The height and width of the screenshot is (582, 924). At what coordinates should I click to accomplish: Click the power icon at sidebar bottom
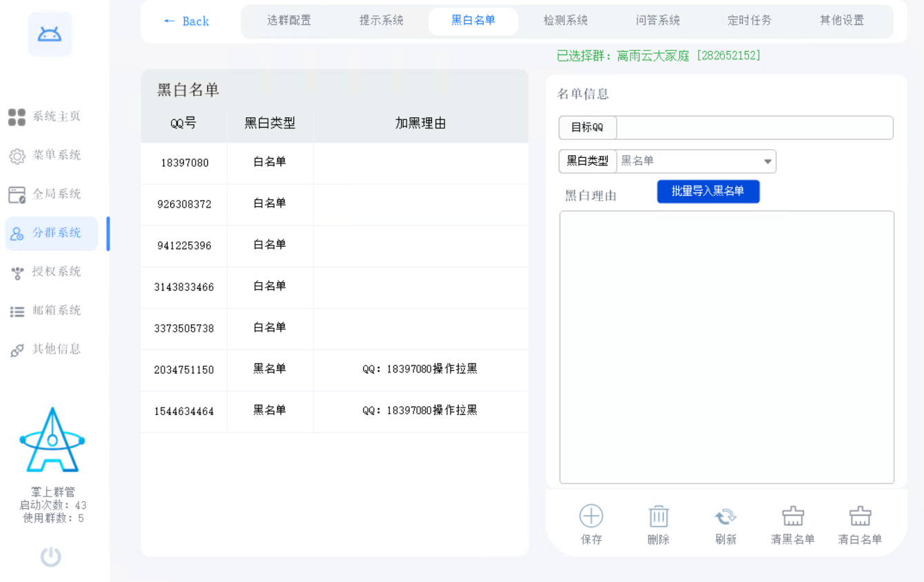(x=51, y=556)
